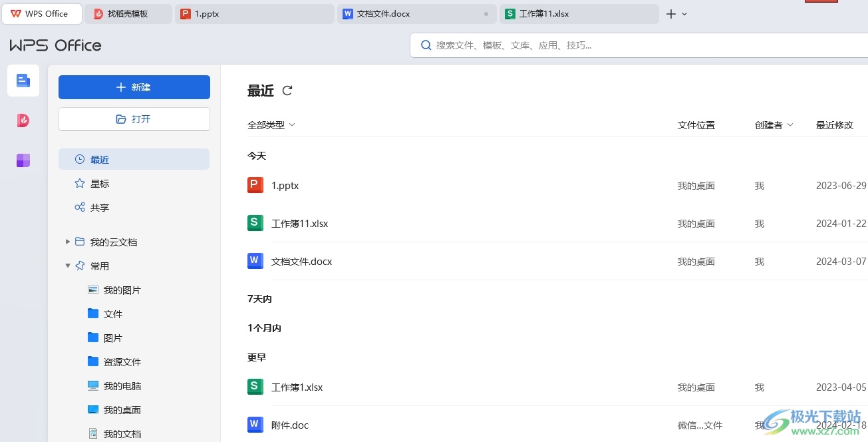Click the picture icon of 我的图片

pyautogui.click(x=93, y=290)
